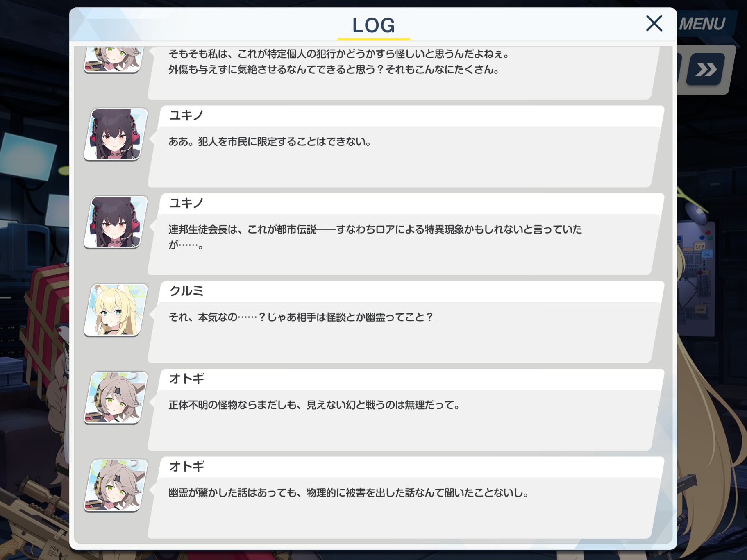This screenshot has height=560, width=747.
Task: Select dialogue 'ああ。犯人を市民に限定することはできない。'
Action: pyautogui.click(x=270, y=142)
